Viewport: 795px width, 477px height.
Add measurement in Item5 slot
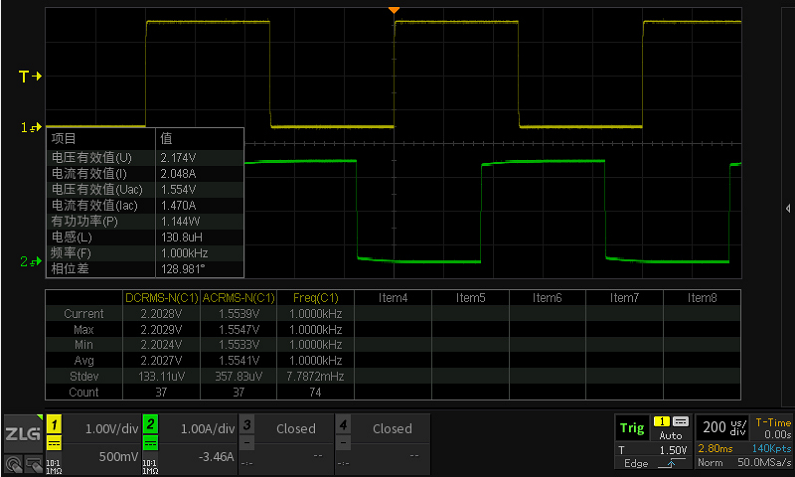(x=470, y=298)
